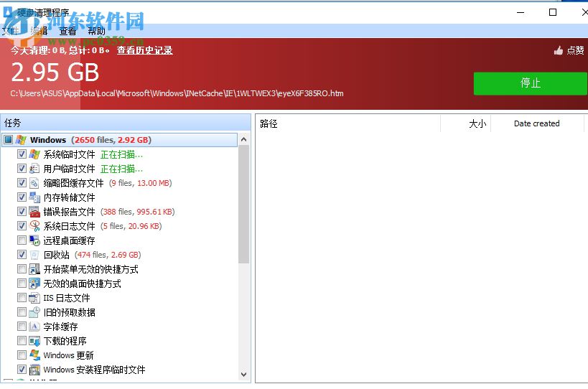Enable 无效的桌面快捷方式 checkbox
This screenshot has width=588, height=389.
(x=22, y=283)
